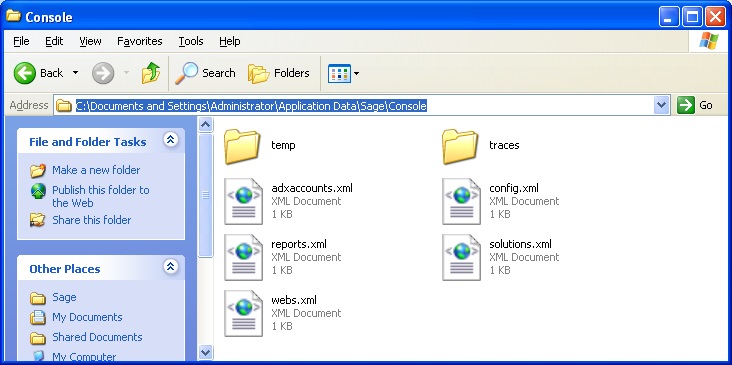Viewport: 732px width, 365px height.
Task: Open the Back history dropdown arrow
Action: tap(75, 73)
